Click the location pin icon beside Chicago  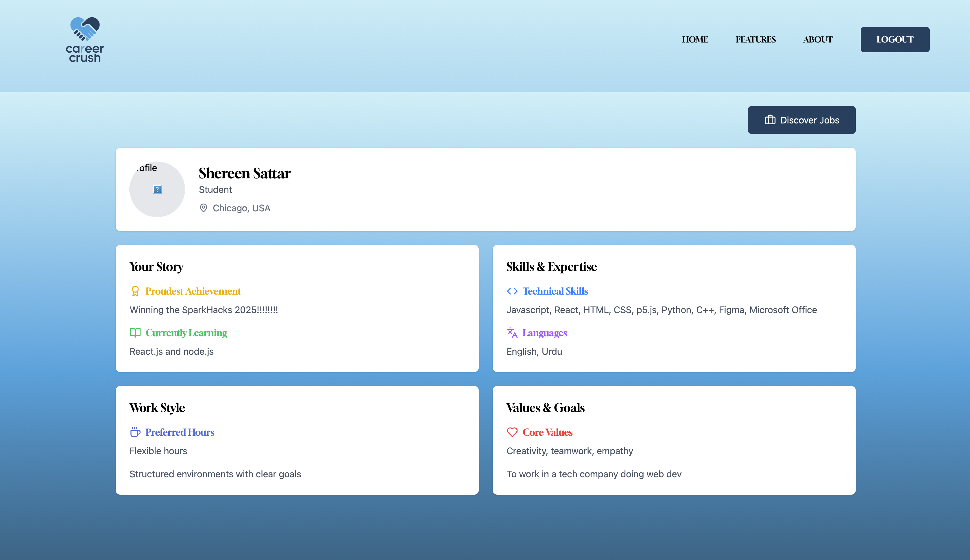(204, 208)
